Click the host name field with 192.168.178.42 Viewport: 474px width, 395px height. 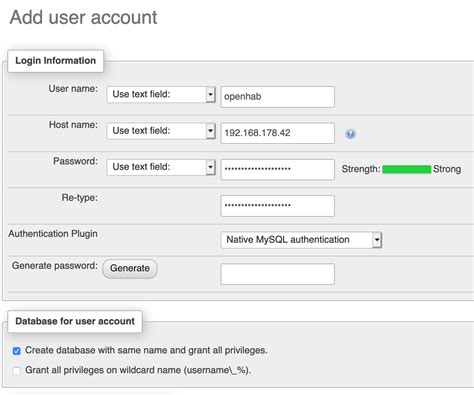coord(277,133)
